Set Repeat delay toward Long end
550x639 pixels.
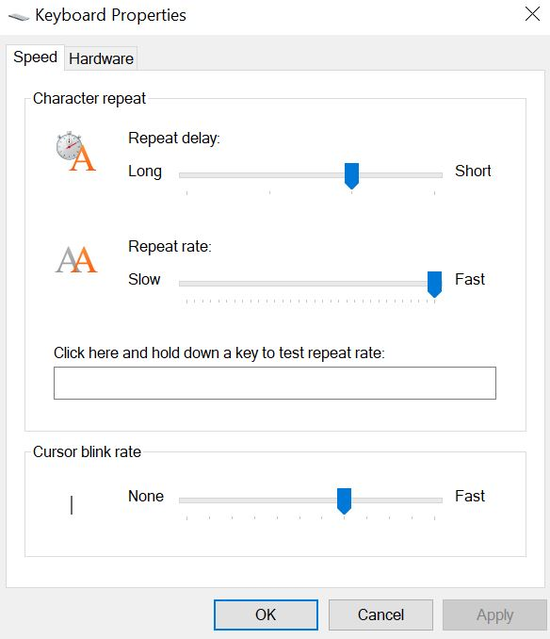pyautogui.click(x=187, y=175)
